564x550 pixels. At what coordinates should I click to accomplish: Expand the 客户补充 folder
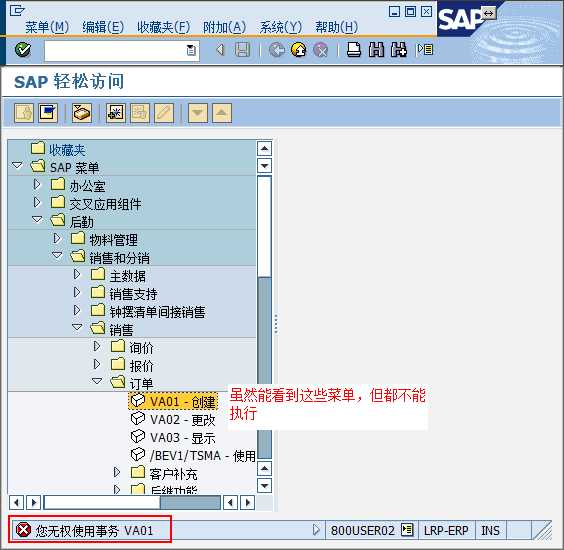point(117,472)
